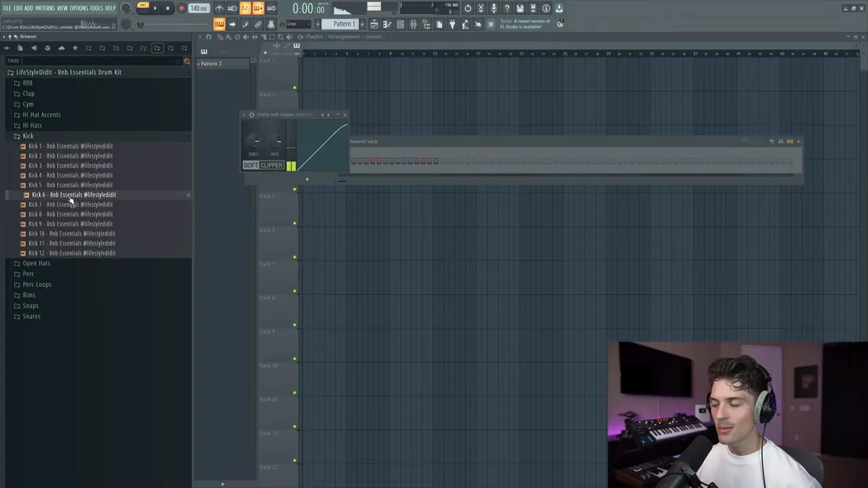Image resolution: width=868 pixels, height=488 pixels.
Task: Click the add channel plus button in channel rack
Action: click(x=307, y=180)
